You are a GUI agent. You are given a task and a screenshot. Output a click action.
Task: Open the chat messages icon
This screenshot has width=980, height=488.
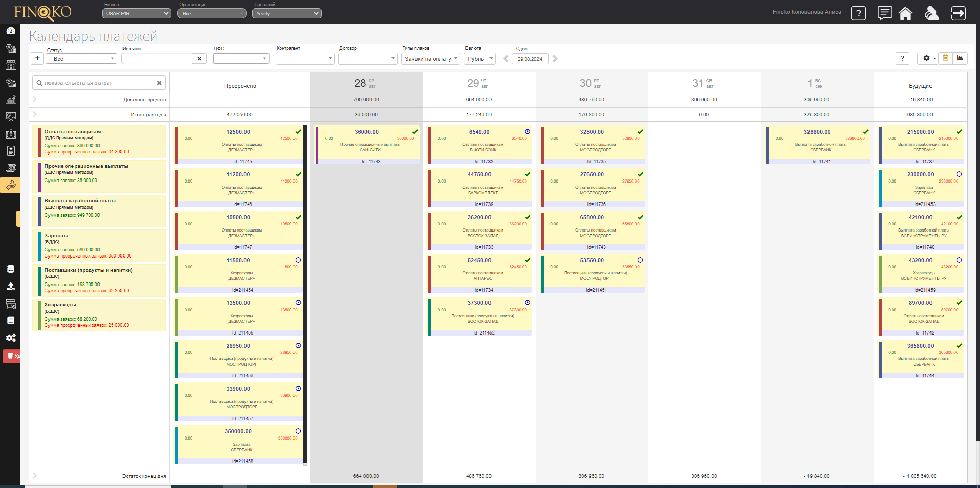[885, 13]
